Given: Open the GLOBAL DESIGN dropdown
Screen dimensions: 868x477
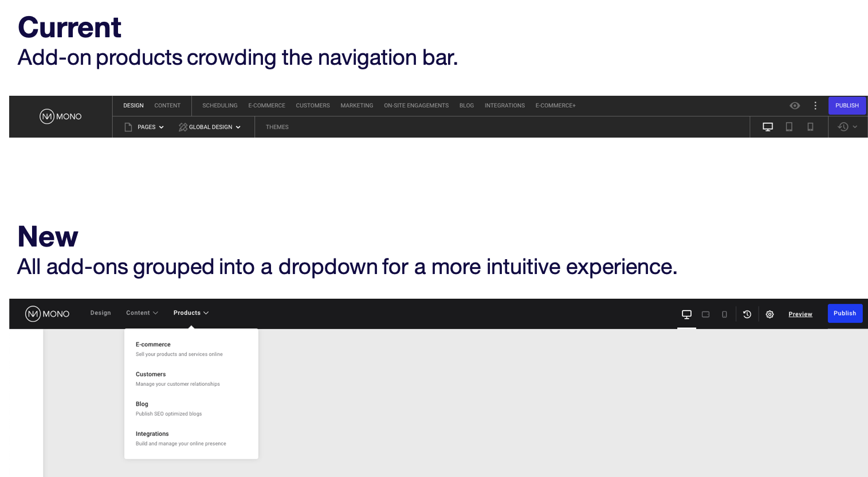Looking at the screenshot, I should pos(215,127).
